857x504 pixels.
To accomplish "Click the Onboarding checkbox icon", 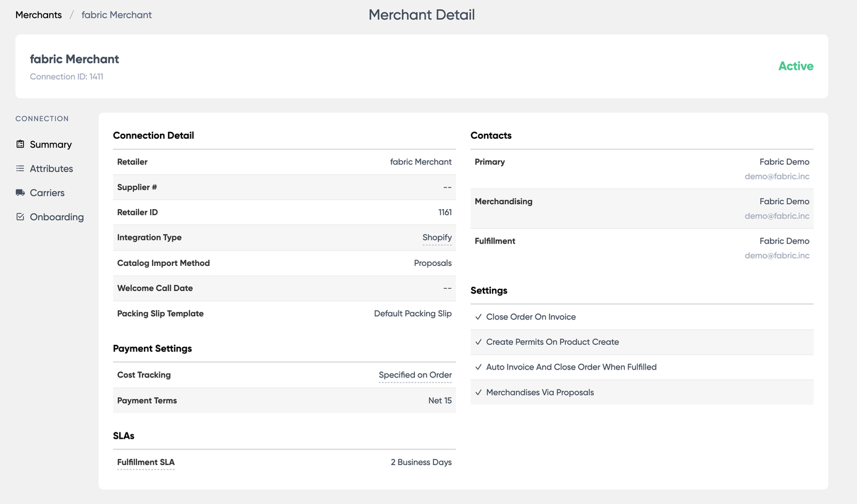I will tap(20, 217).
